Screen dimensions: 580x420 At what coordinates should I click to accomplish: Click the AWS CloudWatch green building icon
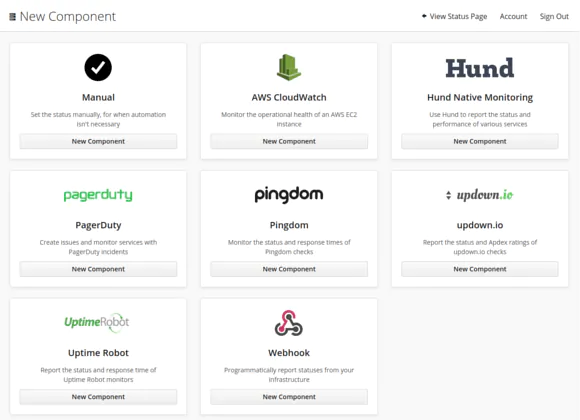[x=289, y=67]
